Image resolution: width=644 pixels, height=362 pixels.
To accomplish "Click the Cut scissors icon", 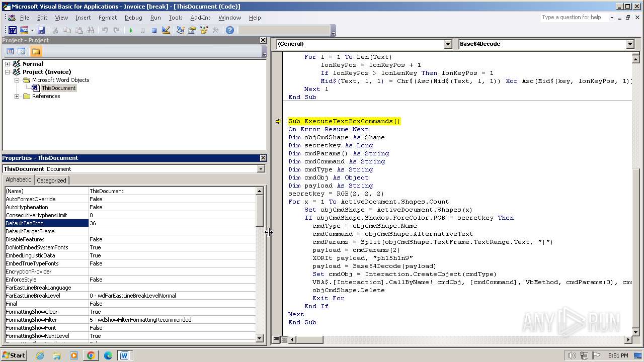I will coord(55,30).
